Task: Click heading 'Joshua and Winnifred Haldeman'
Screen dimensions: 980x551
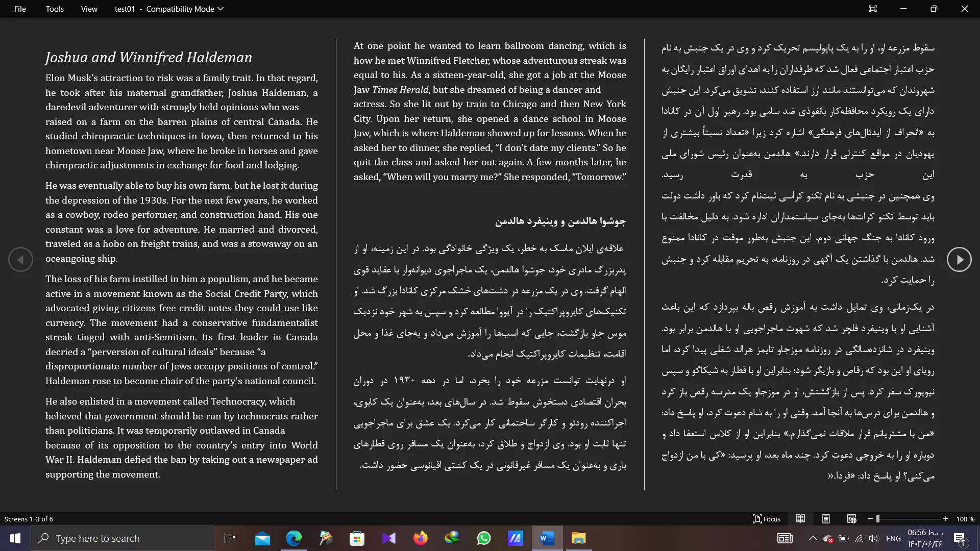Action: (x=149, y=57)
